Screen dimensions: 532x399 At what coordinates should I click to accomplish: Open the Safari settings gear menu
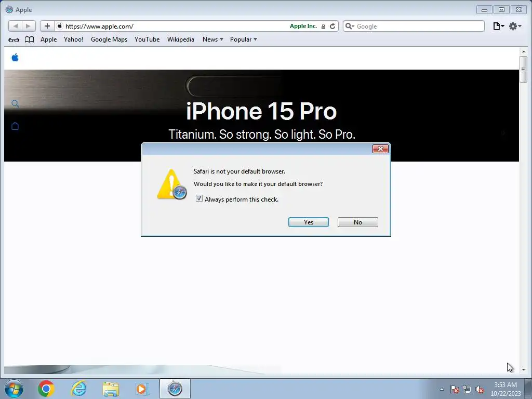[515, 26]
